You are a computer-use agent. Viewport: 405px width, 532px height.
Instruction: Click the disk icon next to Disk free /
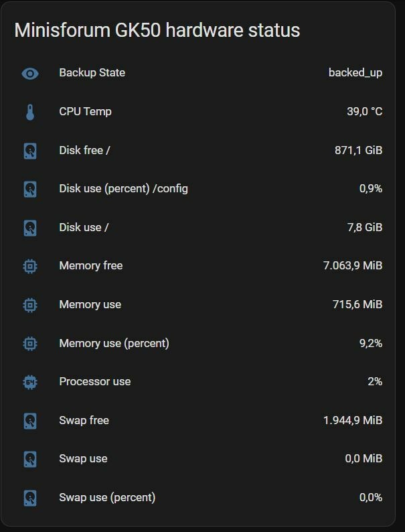pyautogui.click(x=30, y=151)
